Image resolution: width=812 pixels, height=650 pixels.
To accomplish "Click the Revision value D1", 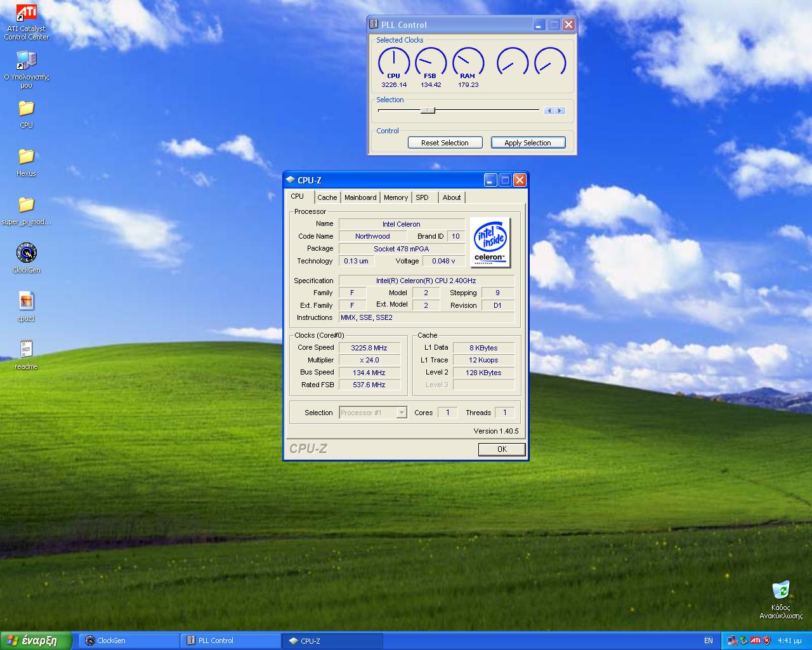I will point(497,305).
